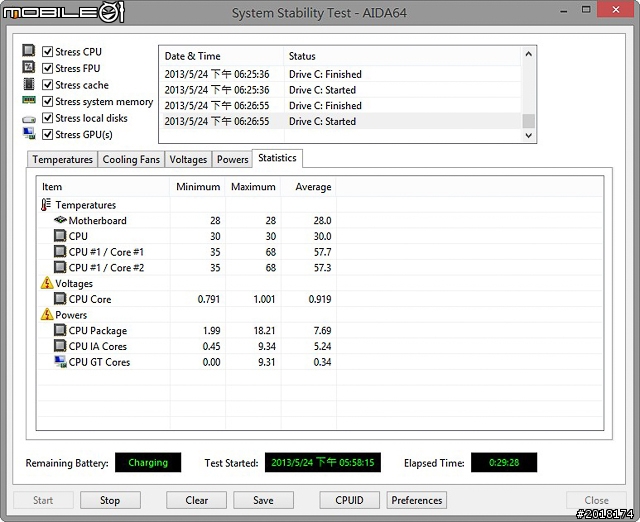The height and width of the screenshot is (522, 640).
Task: Minimize the AIDA64 window
Action: 564,10
